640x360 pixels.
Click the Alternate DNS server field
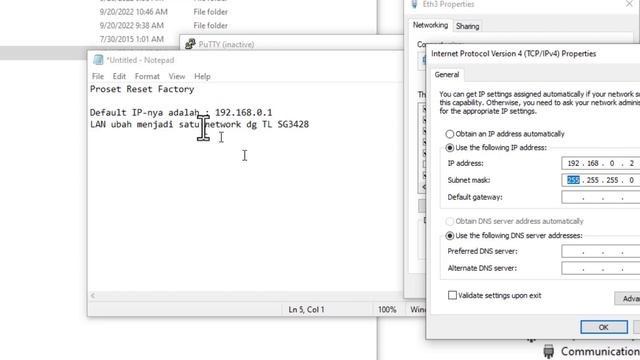point(600,268)
